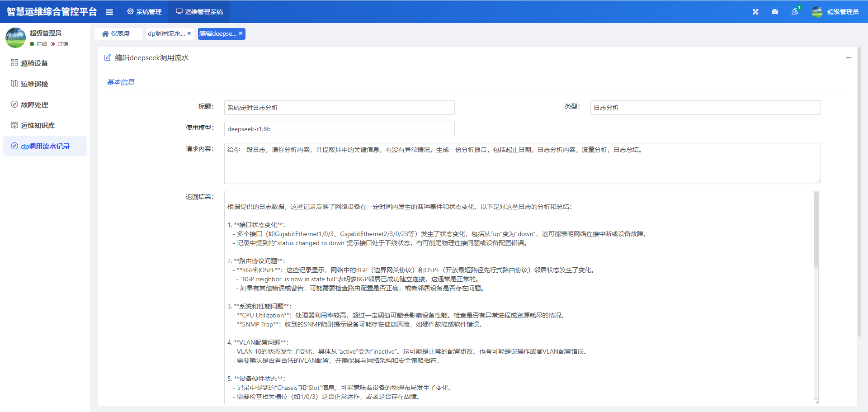Collapse the 编辑deepseek调用流水 panel

(849, 58)
